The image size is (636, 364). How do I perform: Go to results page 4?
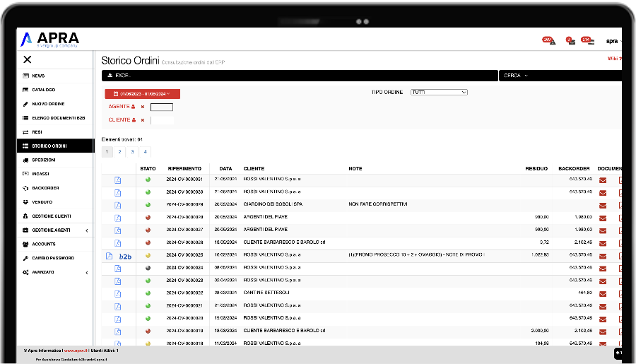coord(145,152)
